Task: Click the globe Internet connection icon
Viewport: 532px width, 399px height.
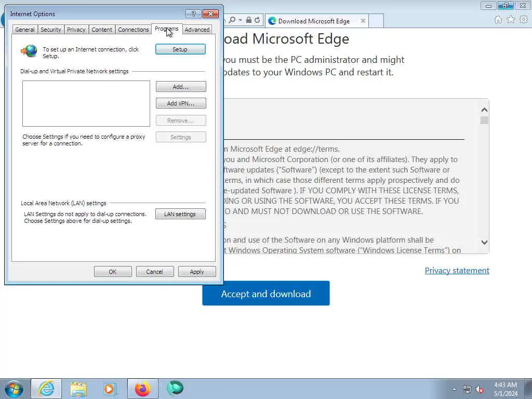Action: 29,51
